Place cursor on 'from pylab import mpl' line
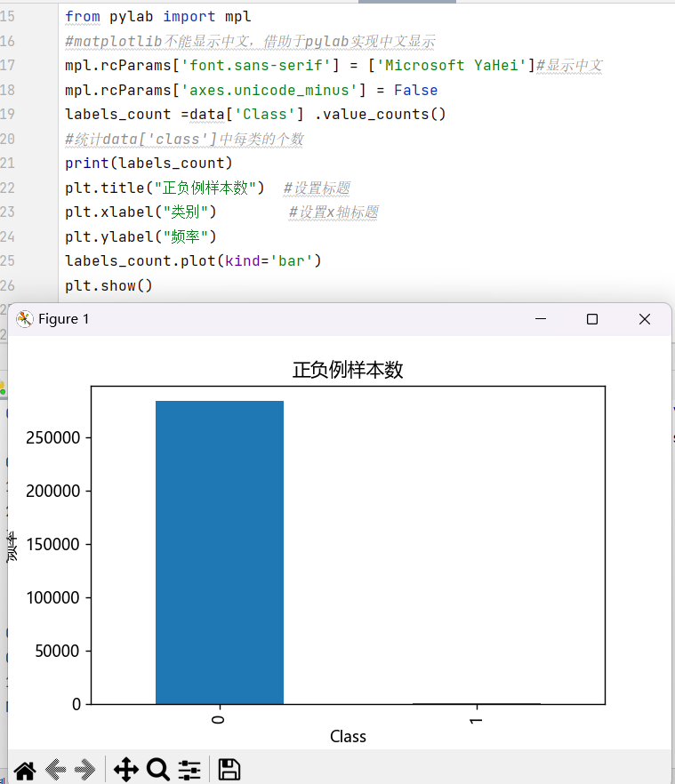This screenshot has height=784, width=675. click(x=158, y=17)
